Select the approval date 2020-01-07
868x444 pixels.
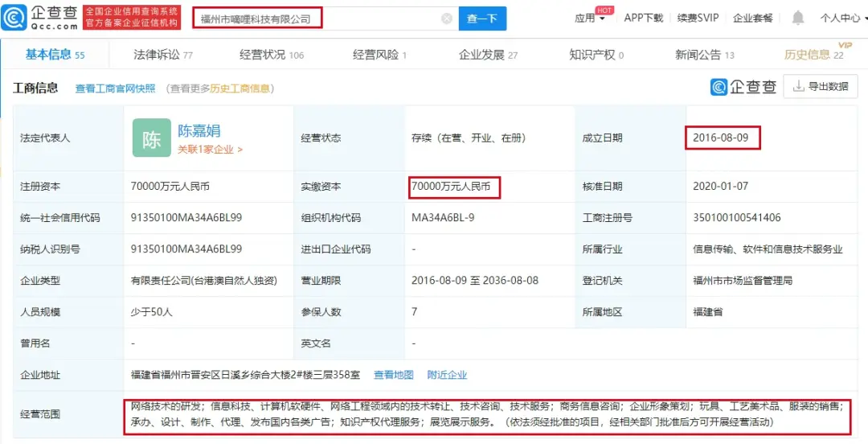[721, 187]
